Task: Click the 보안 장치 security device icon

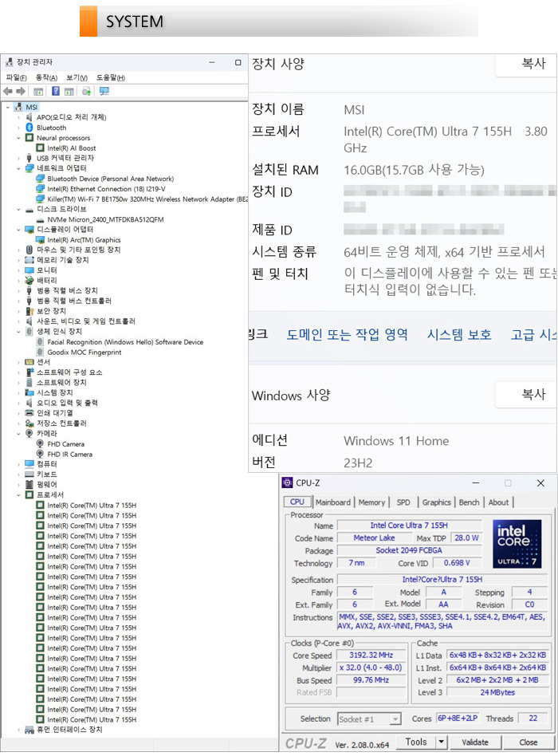Action: 29,311
